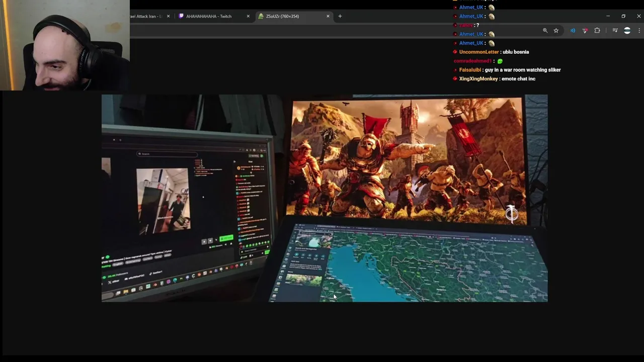Open a new browser tab
The height and width of the screenshot is (362, 644).
click(340, 16)
